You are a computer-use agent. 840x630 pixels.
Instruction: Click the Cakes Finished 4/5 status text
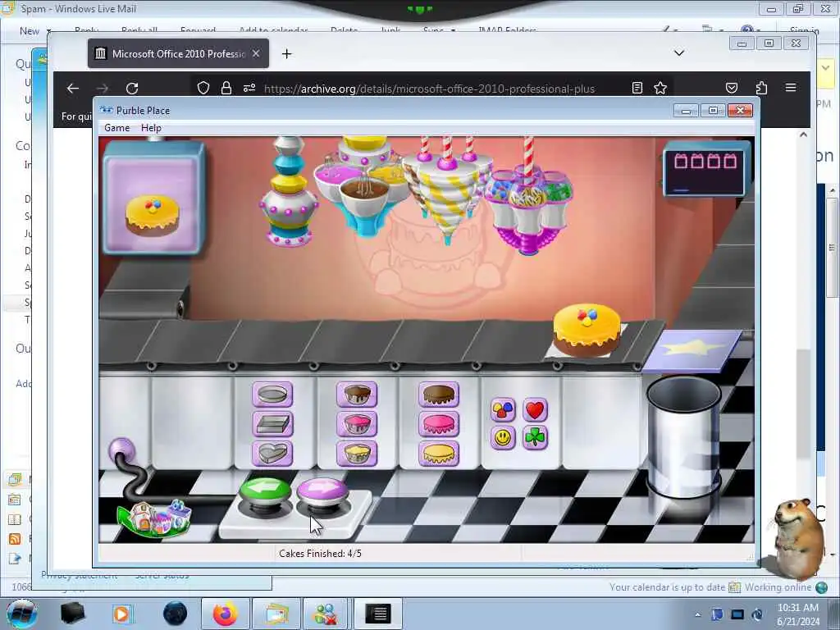pyautogui.click(x=321, y=554)
